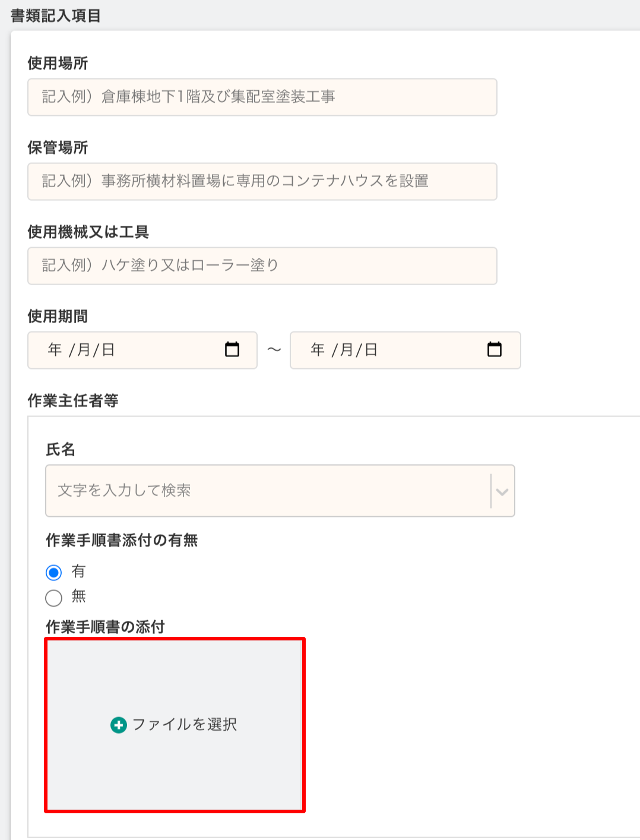
Task: Click the 使用機械又は工具 field label
Action: [x=88, y=232]
